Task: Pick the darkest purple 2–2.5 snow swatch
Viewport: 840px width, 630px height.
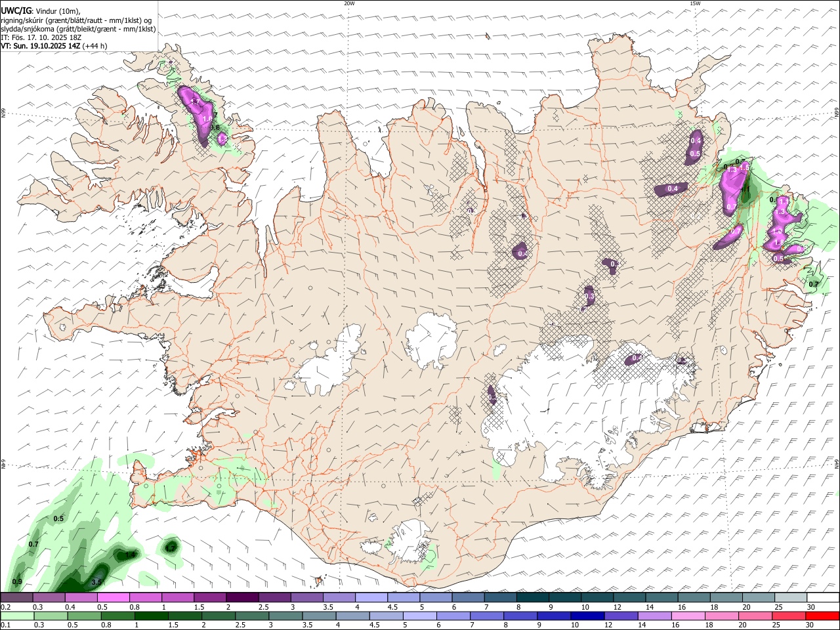Action: [x=242, y=598]
